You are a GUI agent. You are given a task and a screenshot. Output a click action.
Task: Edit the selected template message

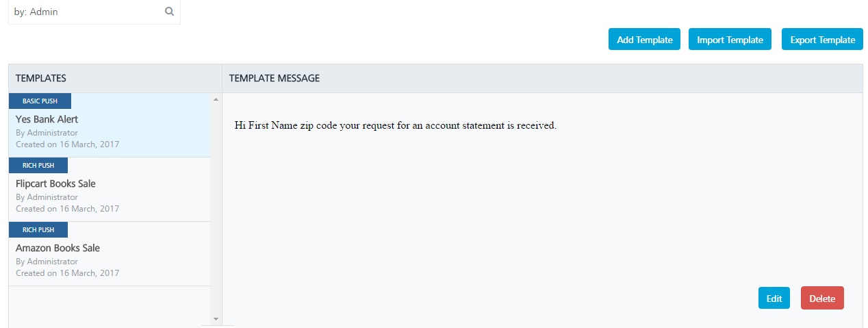coord(774,298)
